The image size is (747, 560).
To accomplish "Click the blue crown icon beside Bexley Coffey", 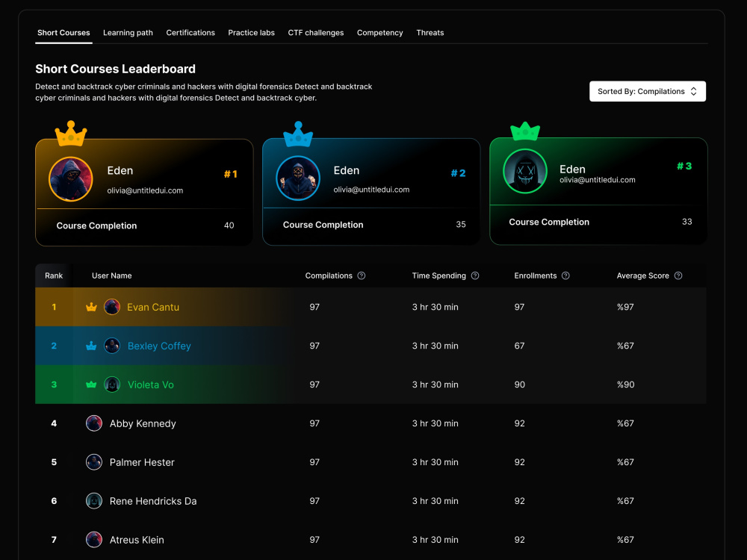I will pos(91,346).
